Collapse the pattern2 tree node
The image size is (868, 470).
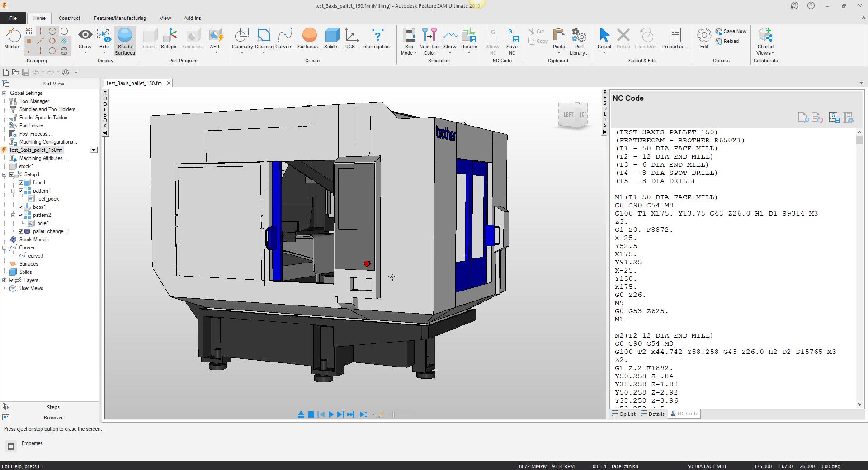[14, 215]
